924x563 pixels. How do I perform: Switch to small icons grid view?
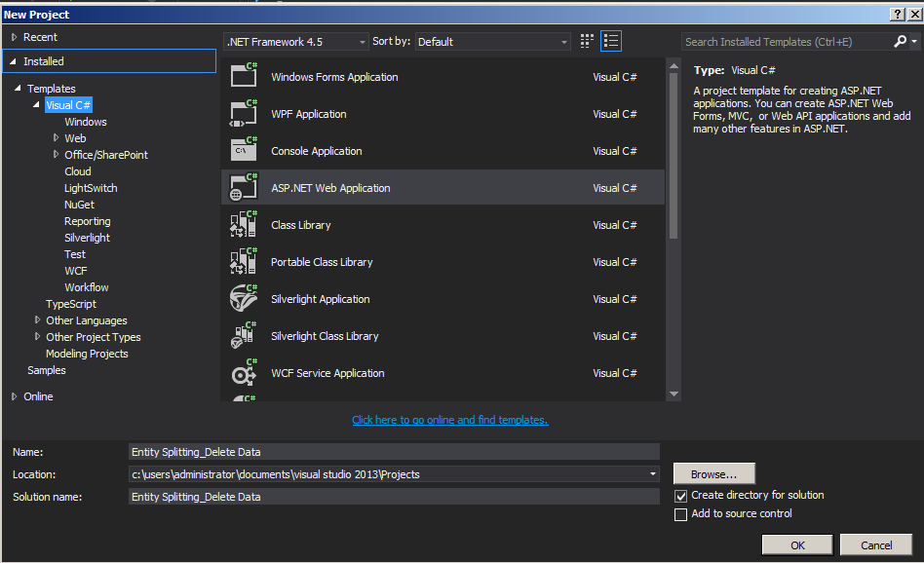click(x=587, y=41)
